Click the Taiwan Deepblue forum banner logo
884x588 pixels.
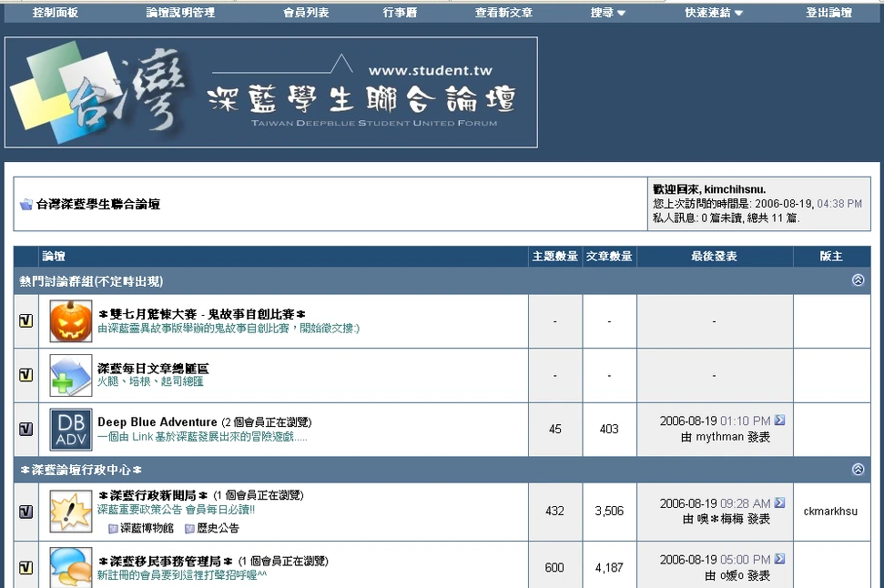pos(270,93)
